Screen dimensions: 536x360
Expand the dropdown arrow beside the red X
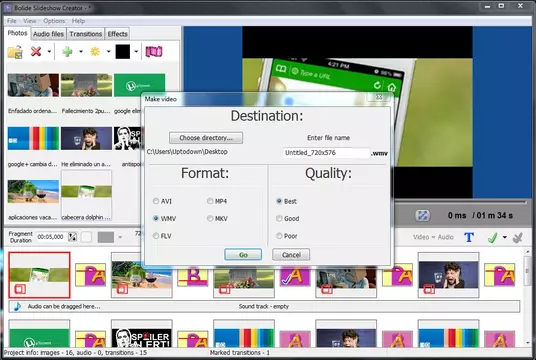(x=49, y=52)
